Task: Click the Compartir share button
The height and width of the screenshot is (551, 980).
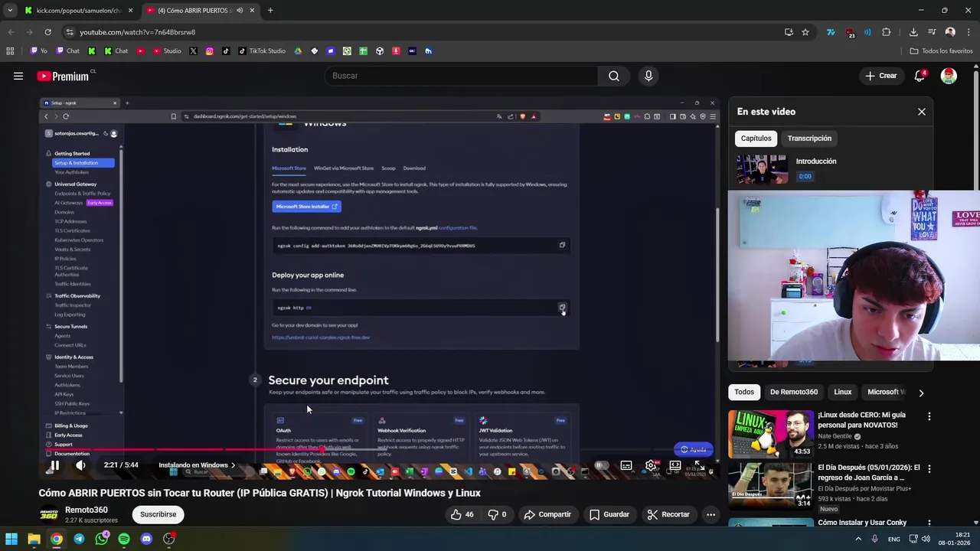Action: (547, 514)
